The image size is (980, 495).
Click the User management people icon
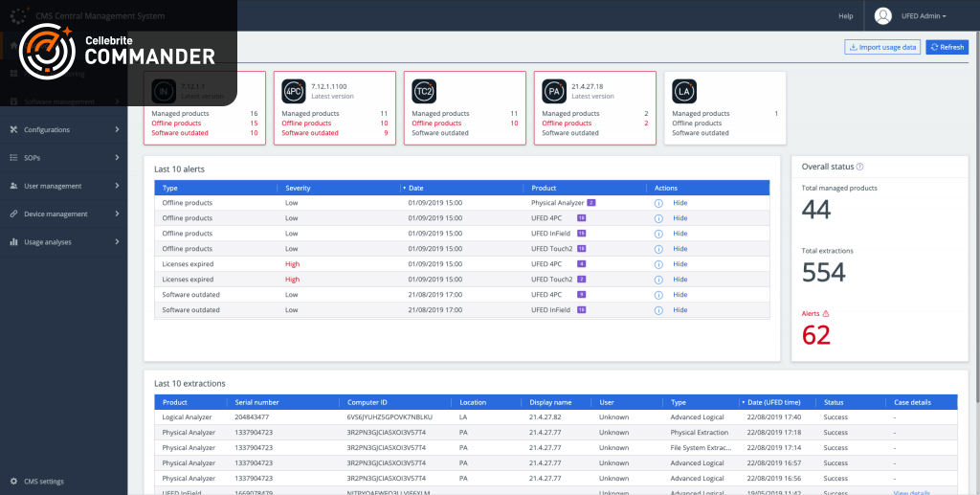click(13, 187)
